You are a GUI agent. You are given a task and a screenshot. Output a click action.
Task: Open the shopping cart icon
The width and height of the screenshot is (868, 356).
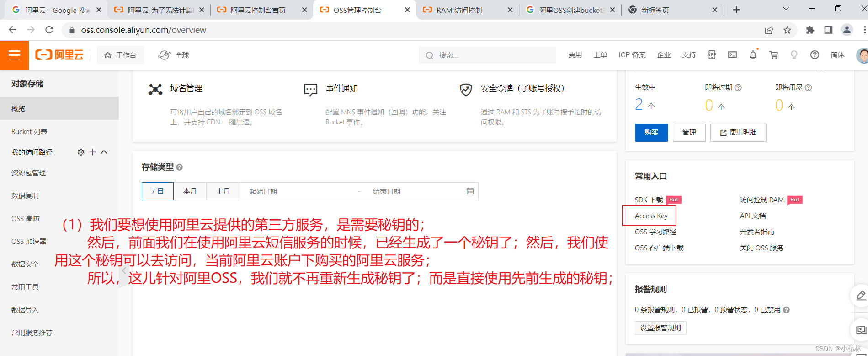coord(773,55)
